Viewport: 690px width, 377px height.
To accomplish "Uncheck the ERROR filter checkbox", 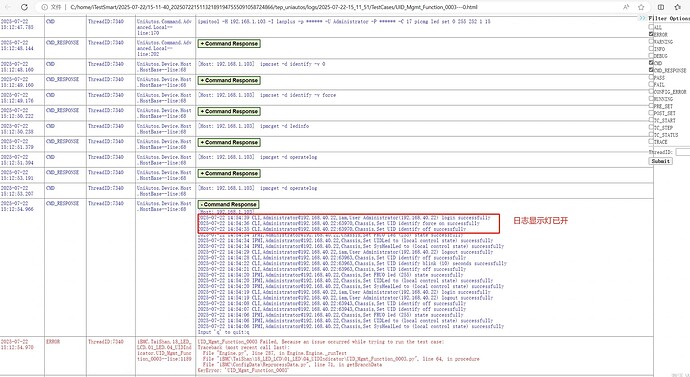I will point(651,34).
